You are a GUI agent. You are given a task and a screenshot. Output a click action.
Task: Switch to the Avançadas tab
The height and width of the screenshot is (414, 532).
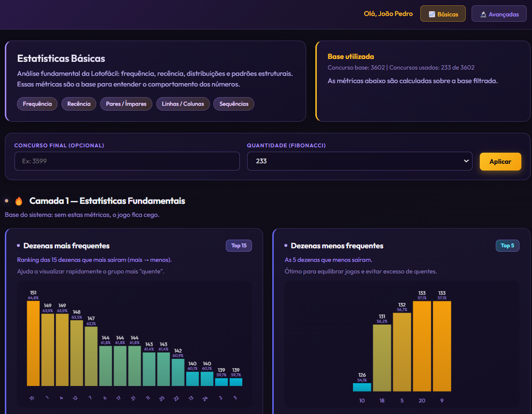coord(499,14)
